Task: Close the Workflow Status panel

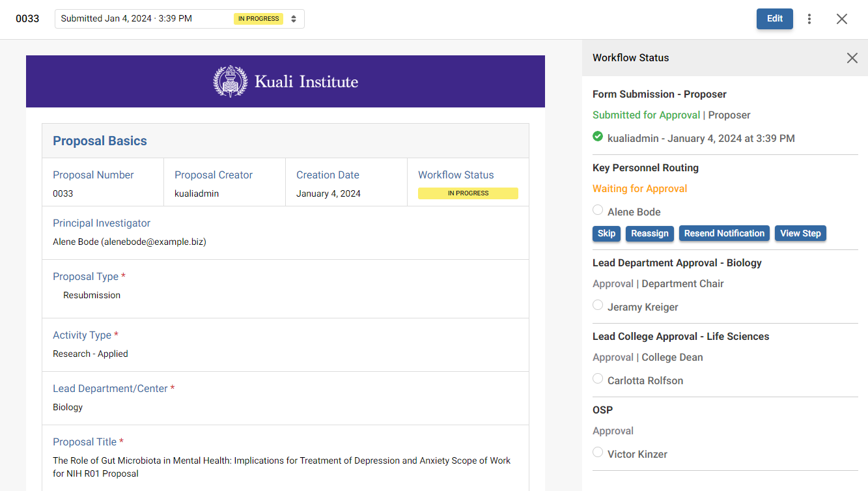Action: (x=852, y=58)
